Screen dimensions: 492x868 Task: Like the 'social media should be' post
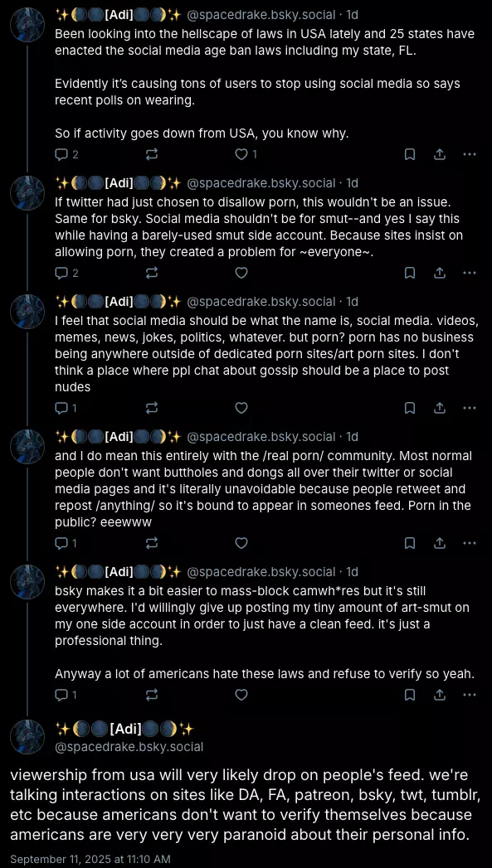pos(241,408)
